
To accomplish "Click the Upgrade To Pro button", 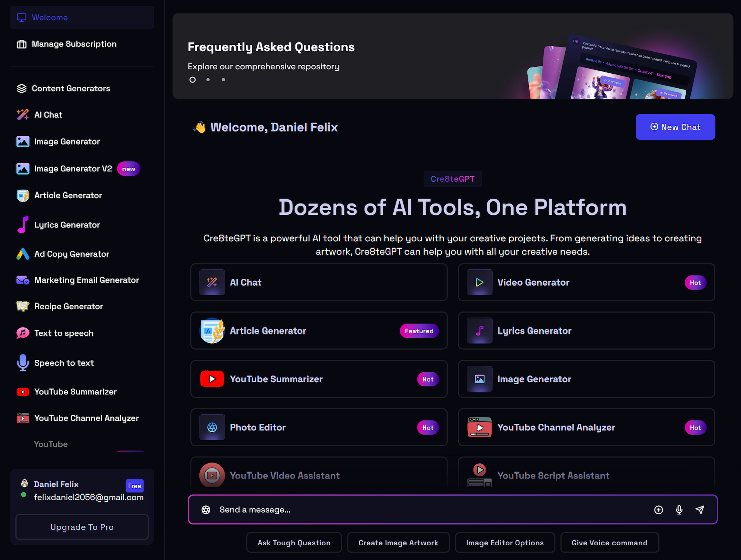I will (82, 527).
